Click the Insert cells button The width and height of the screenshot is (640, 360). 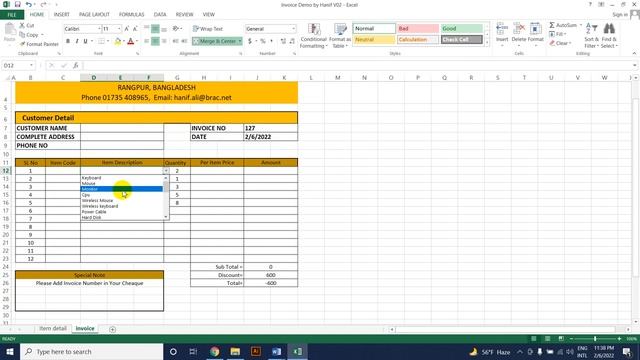pos(502,33)
